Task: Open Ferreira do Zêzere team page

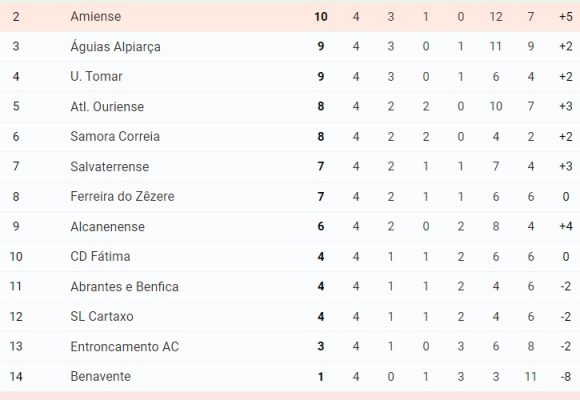Action: 122,196
